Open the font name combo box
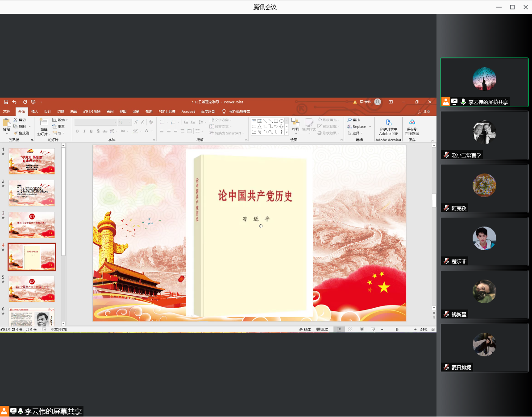 [96, 122]
